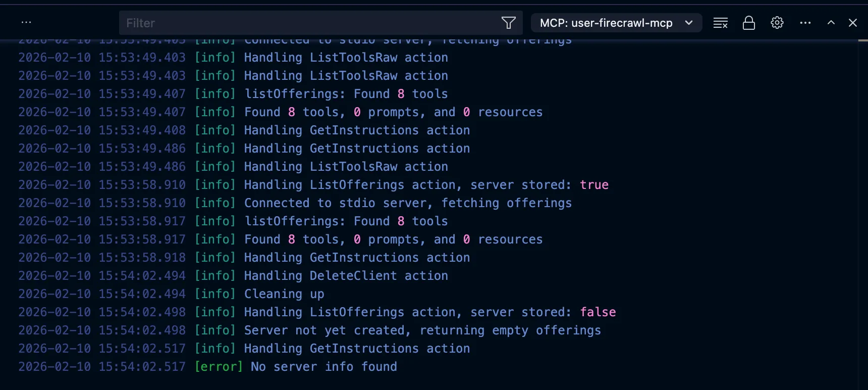Viewport: 868px width, 390px height.
Task: Maximize the panel with the up chevron
Action: coord(831,23)
